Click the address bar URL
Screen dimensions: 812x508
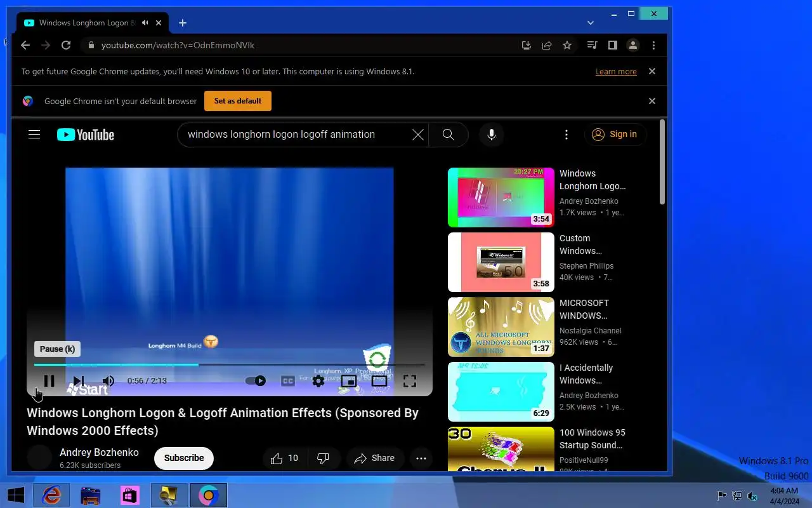(x=178, y=45)
